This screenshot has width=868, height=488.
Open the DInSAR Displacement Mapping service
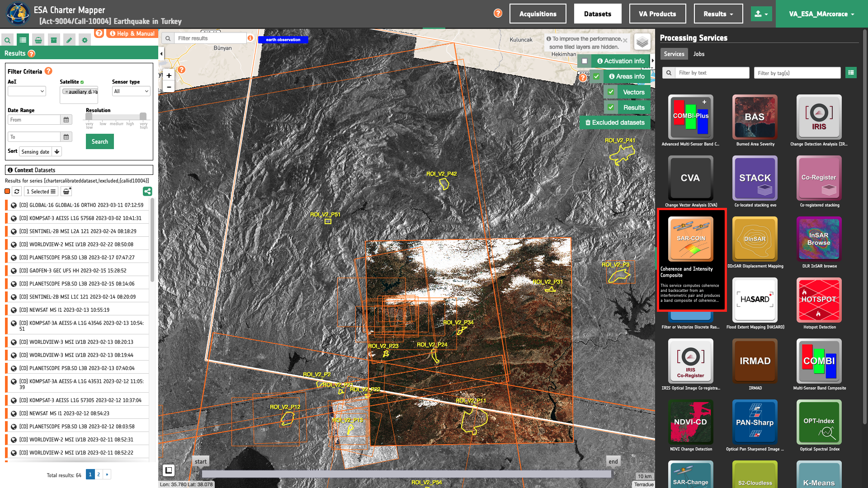[755, 239]
